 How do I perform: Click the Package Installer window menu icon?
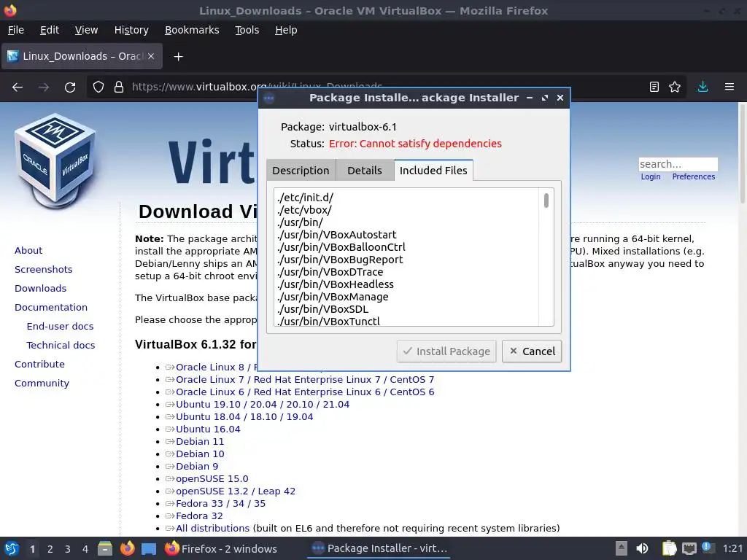(269, 98)
